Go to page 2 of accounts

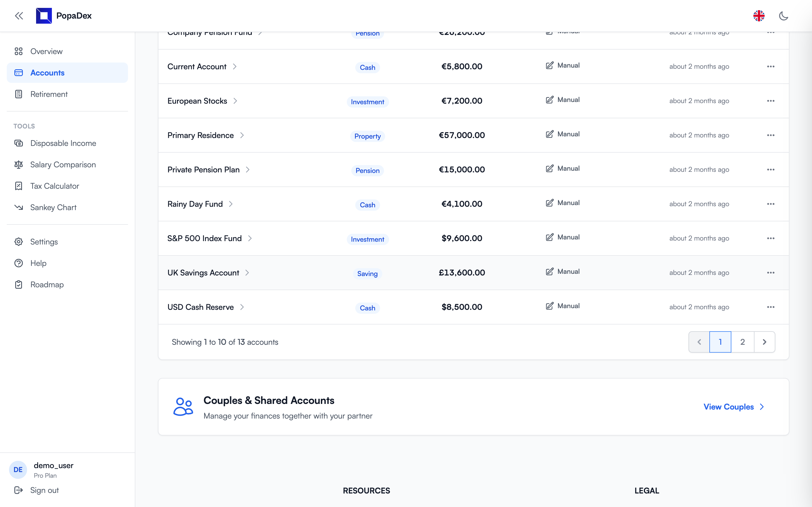(x=743, y=342)
